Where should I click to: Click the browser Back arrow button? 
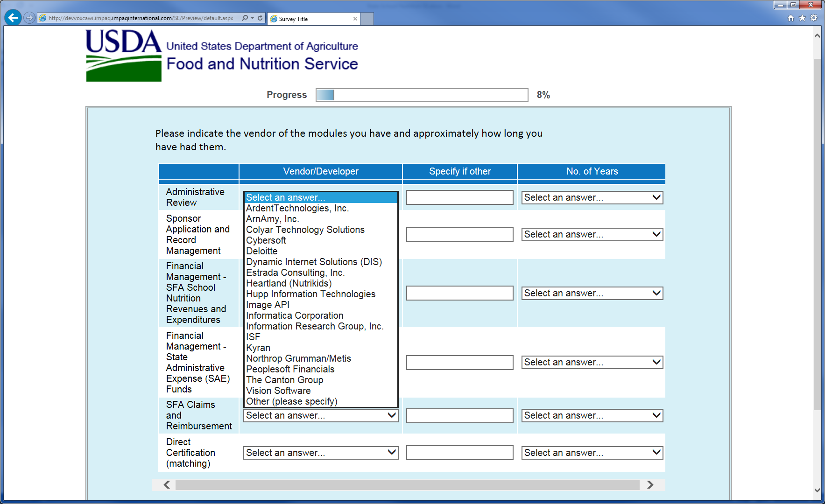point(13,18)
